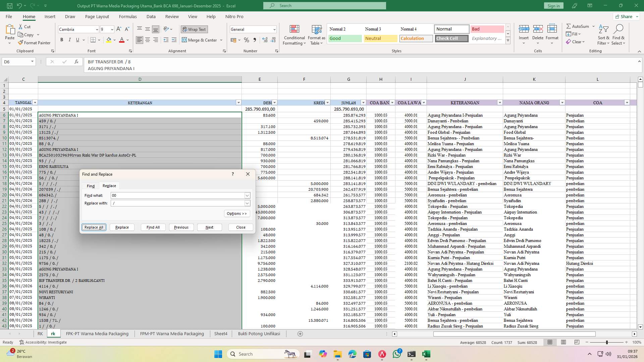
Task: Switch to the Formulas ribbon tab
Action: click(128, 16)
